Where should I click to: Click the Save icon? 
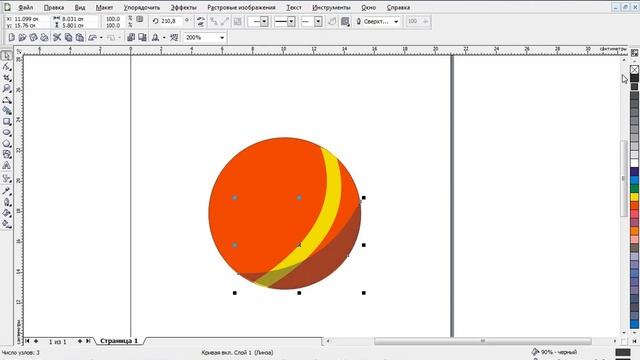33,38
